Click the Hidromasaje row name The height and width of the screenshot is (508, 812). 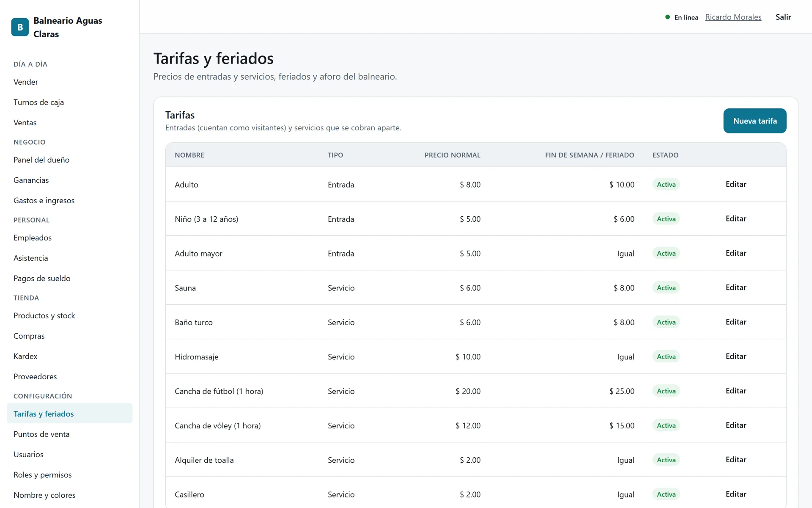197,356
